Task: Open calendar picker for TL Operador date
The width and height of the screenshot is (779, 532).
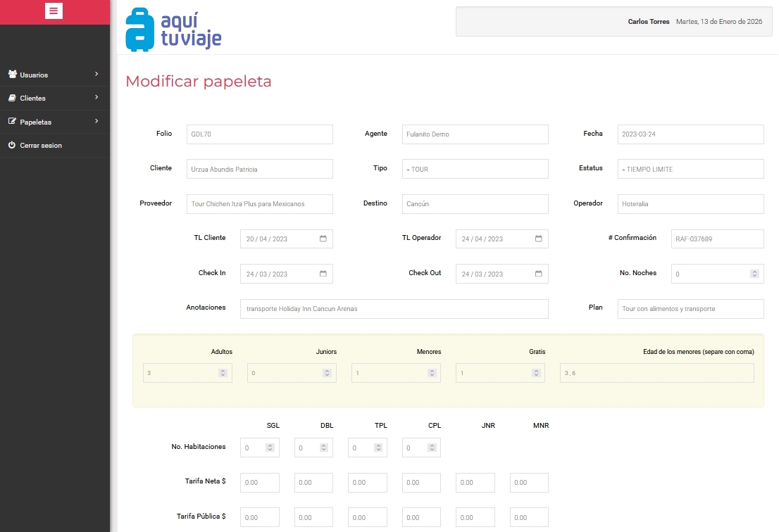Action: [539, 239]
